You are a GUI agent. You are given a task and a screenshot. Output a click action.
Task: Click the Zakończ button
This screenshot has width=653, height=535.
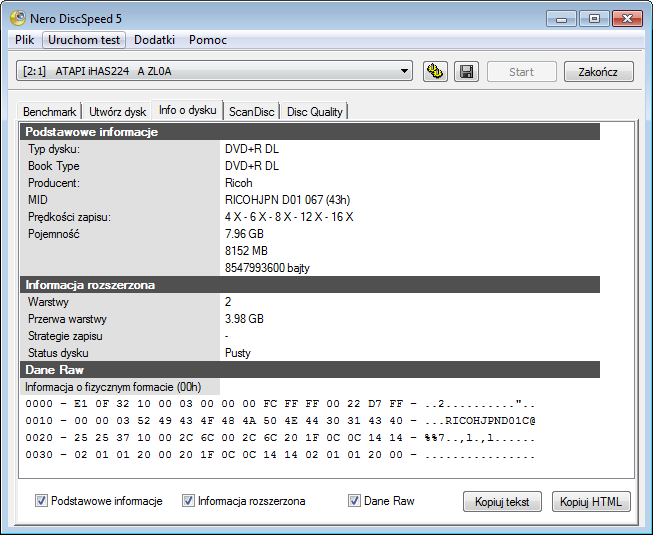[598, 72]
